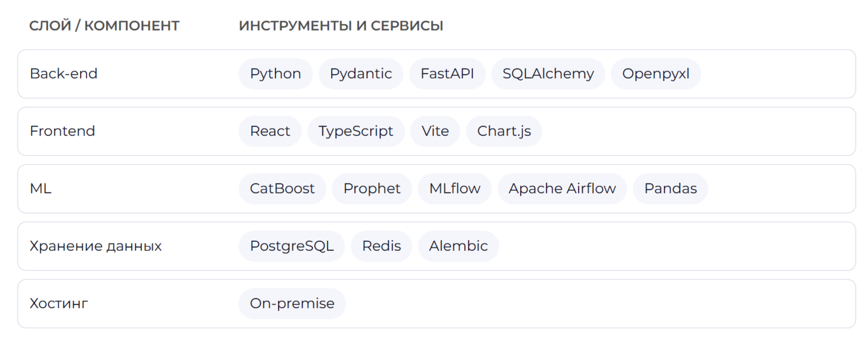Click the Apache Airflow tag
This screenshot has width=868, height=341.
tap(562, 189)
